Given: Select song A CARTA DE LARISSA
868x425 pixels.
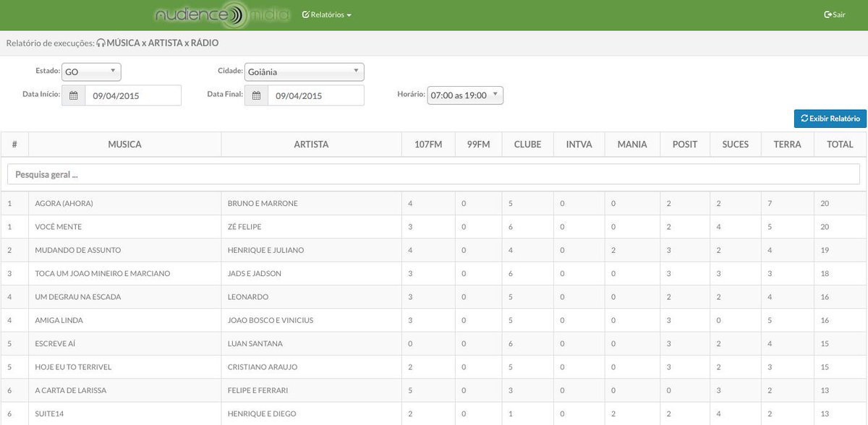Looking at the screenshot, I should click(70, 390).
